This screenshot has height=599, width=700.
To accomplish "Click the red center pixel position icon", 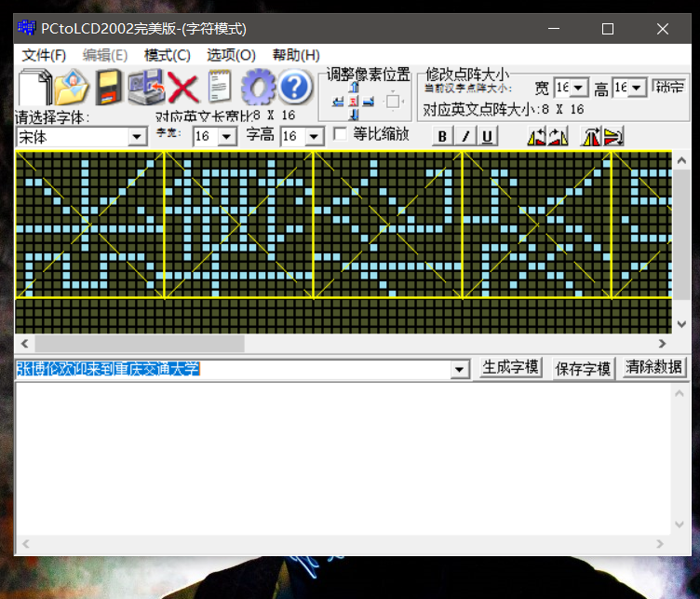I will point(354,102).
